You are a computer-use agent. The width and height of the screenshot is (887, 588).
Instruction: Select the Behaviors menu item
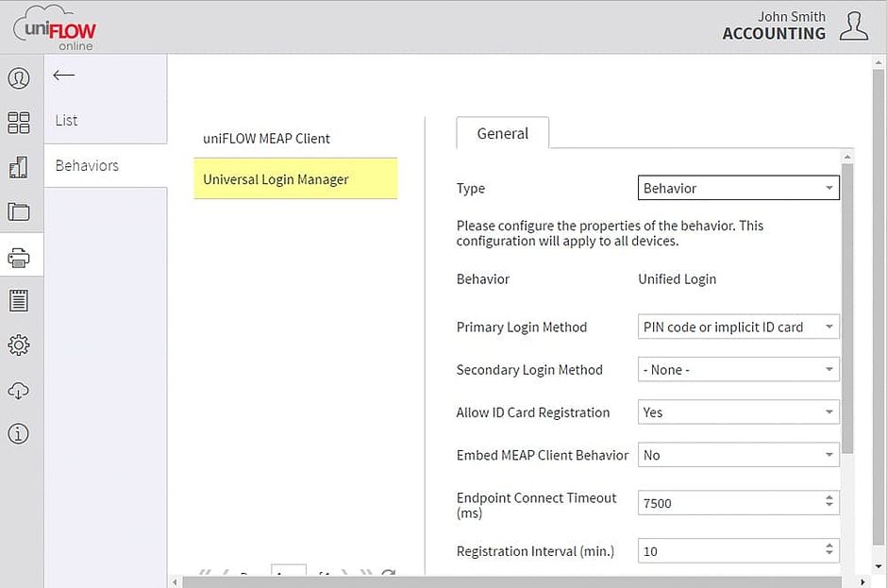106,165
